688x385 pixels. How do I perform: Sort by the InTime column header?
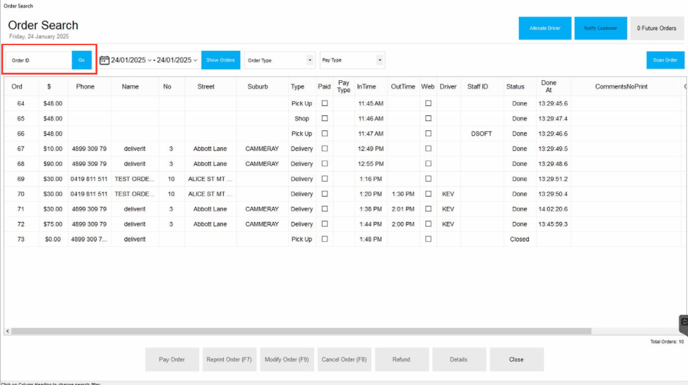tap(366, 86)
